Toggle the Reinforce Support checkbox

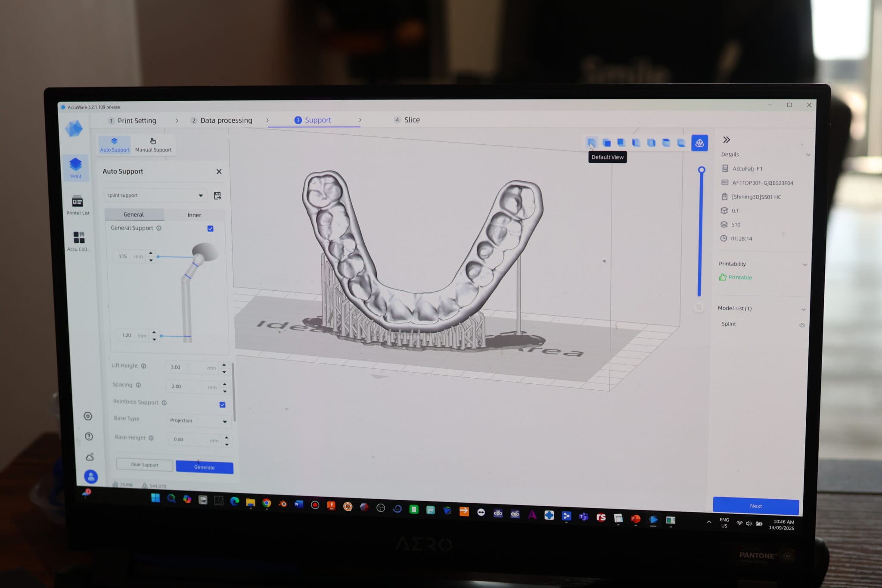tap(223, 404)
